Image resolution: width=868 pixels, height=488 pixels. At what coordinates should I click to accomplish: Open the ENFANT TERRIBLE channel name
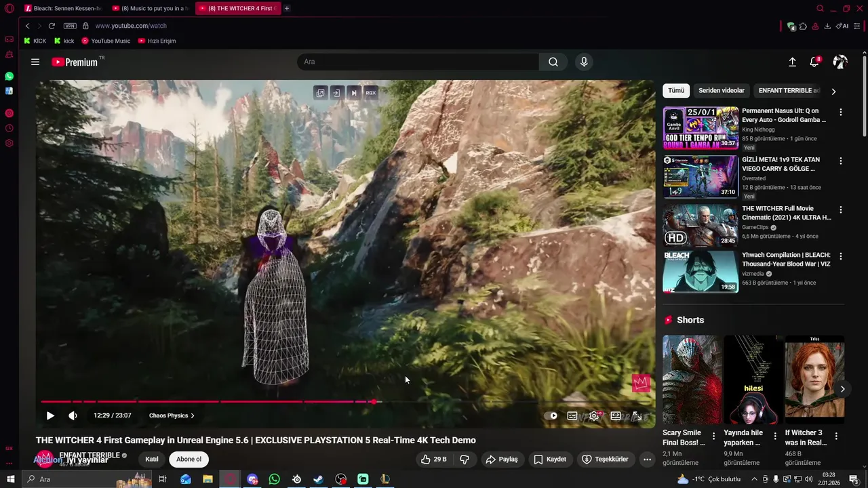[90, 455]
